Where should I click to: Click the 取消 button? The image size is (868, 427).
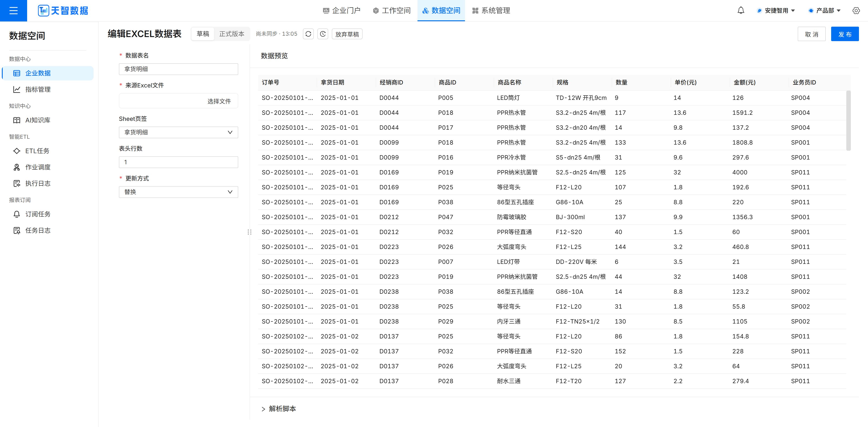[x=811, y=34]
